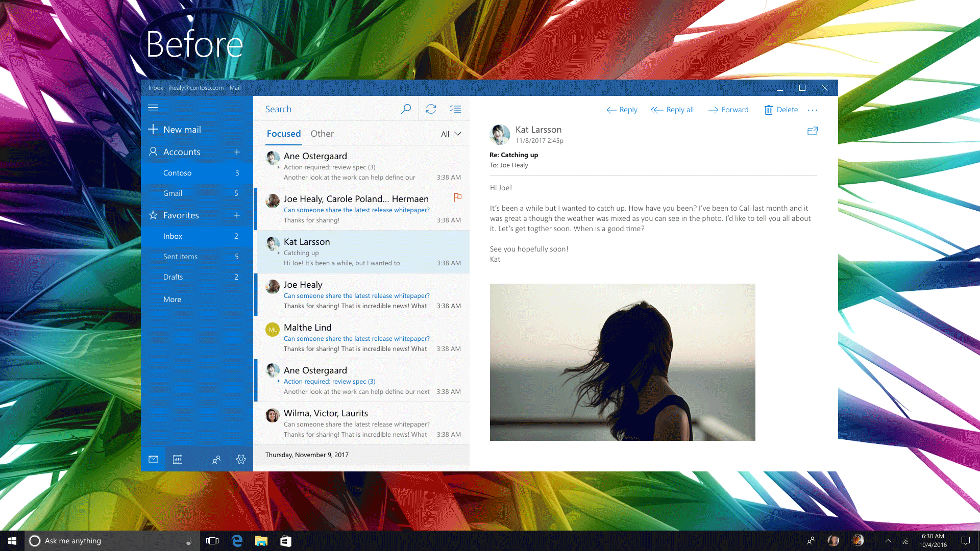Expand Kat Larsson Catching up thread
Image resolution: width=980 pixels, height=551 pixels.
(279, 253)
